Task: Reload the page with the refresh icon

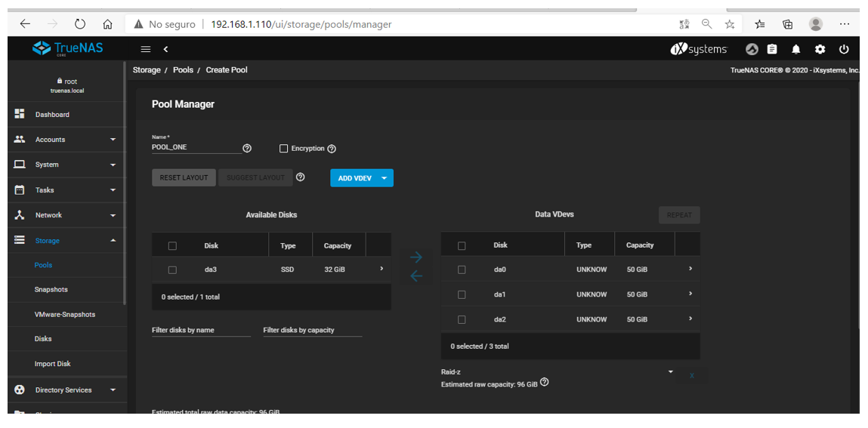Action: [80, 24]
